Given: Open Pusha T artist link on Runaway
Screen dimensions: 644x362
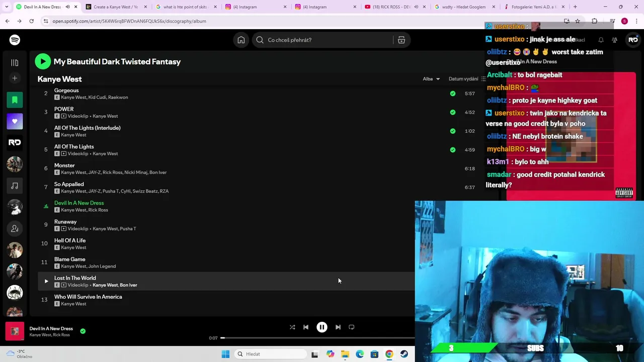Looking at the screenshot, I should point(128,229).
